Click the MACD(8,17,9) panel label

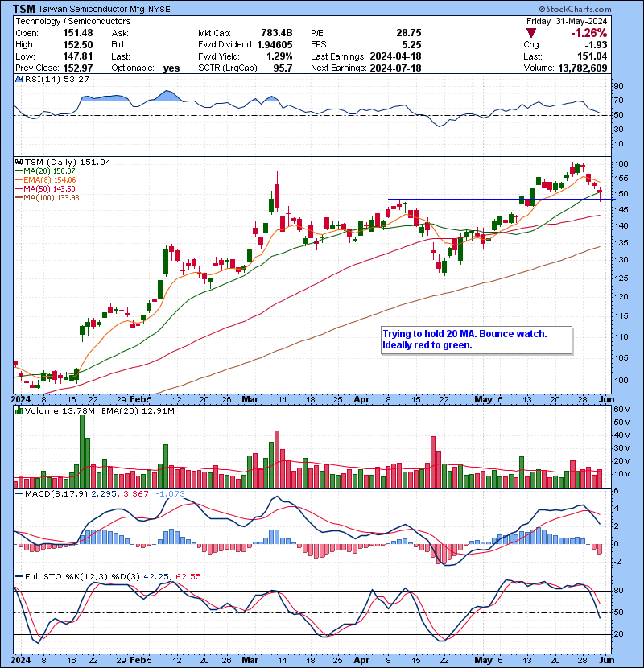click(x=56, y=494)
